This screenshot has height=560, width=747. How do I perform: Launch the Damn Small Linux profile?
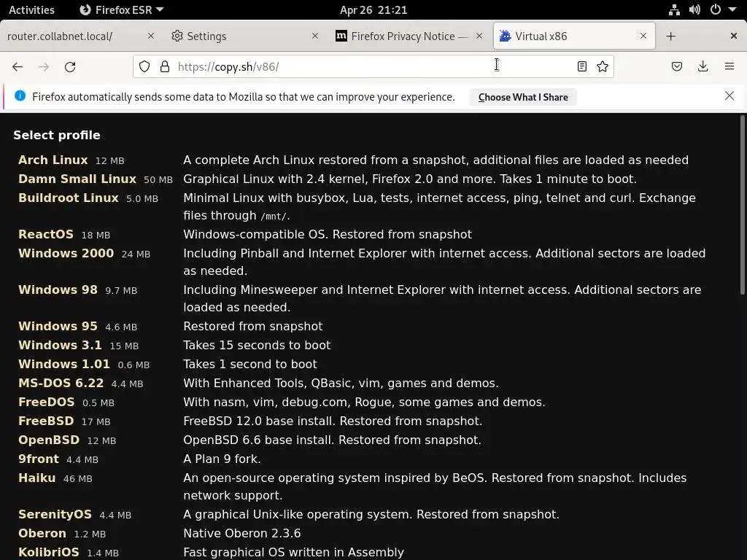pos(77,179)
